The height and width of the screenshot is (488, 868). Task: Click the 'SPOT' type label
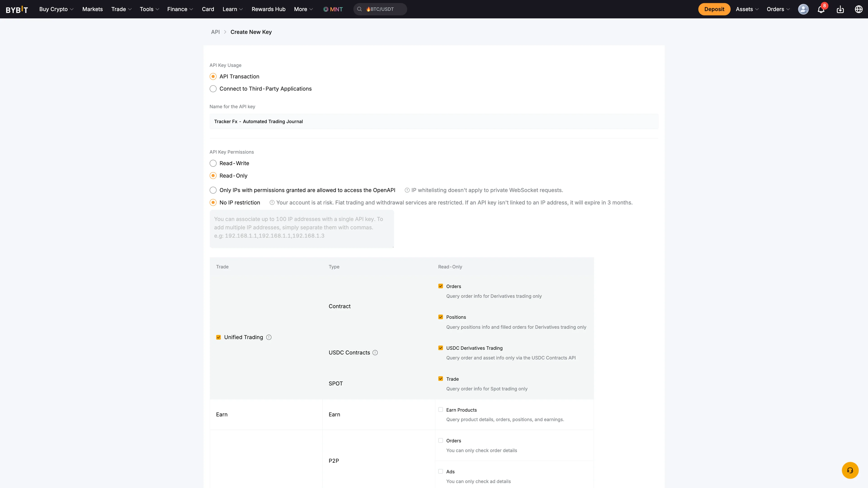[336, 384]
